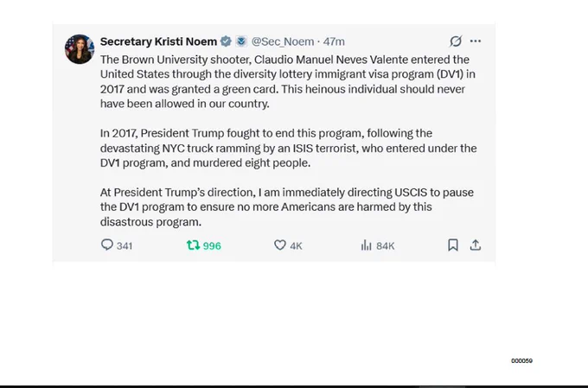Click the Secretary Kristi Noem display name
Viewport: 588px width, 388px height.
(158, 41)
